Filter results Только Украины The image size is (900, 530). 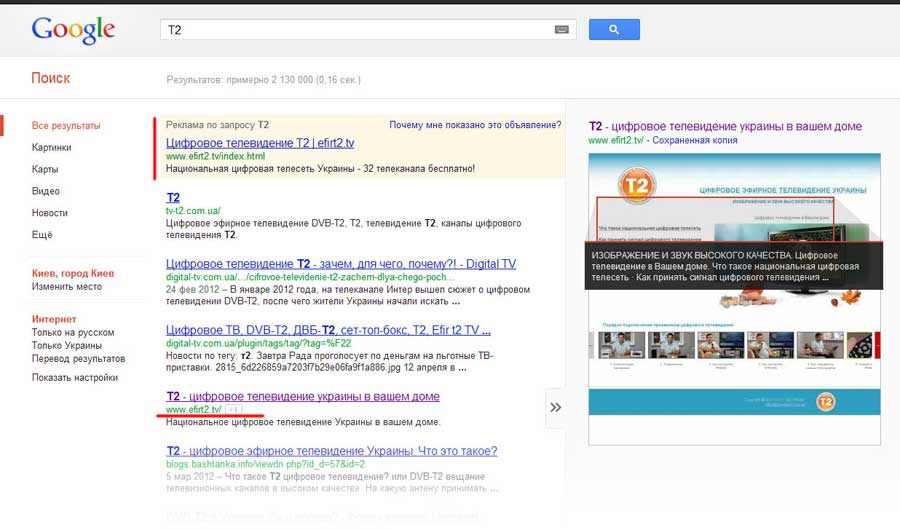(x=67, y=346)
